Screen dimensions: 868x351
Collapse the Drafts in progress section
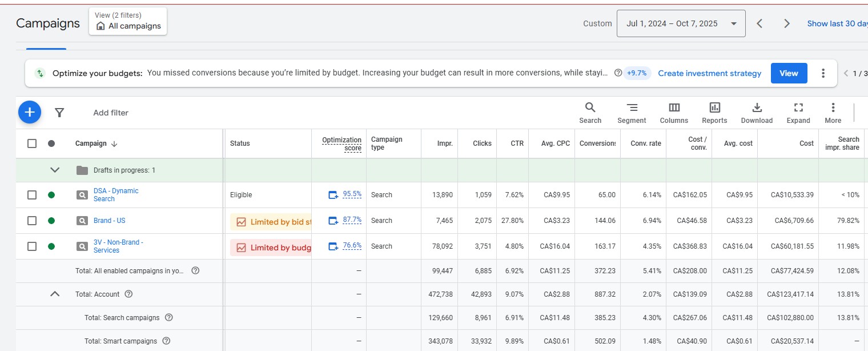(55, 169)
